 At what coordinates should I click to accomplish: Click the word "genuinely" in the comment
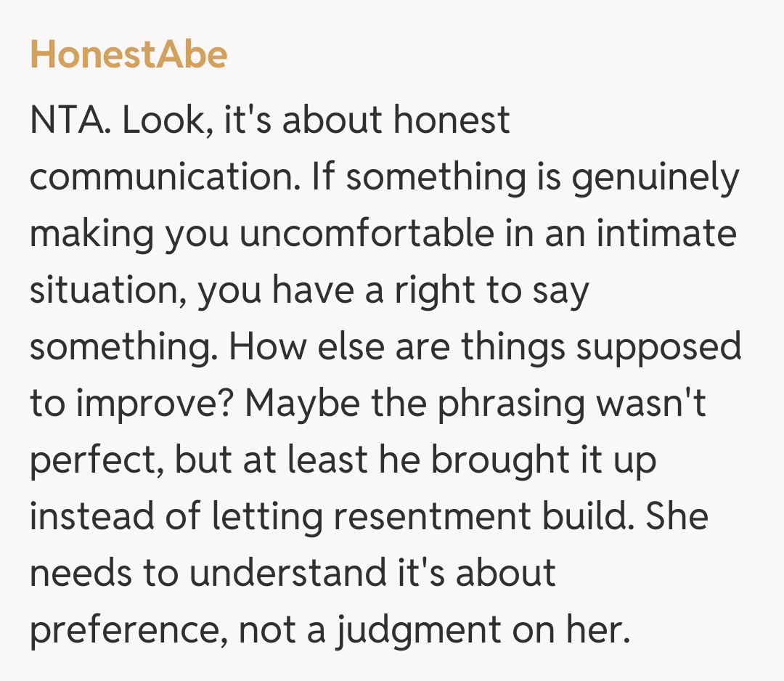[x=655, y=178]
